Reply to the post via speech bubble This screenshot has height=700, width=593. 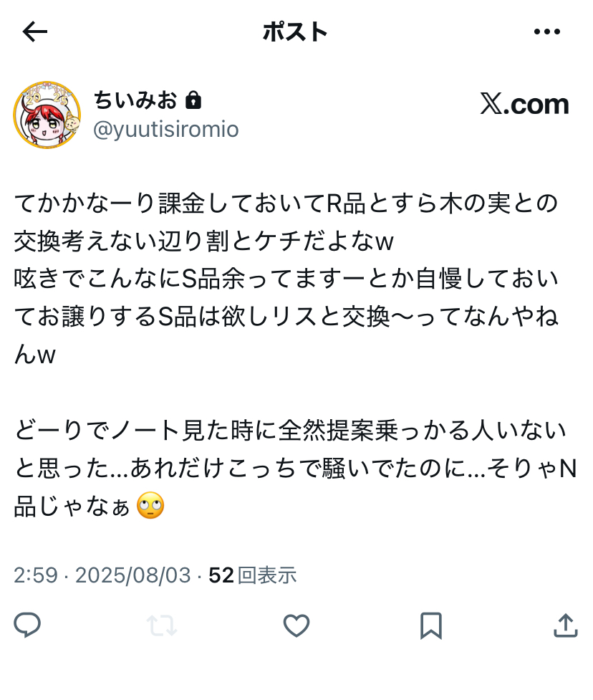tap(28, 625)
